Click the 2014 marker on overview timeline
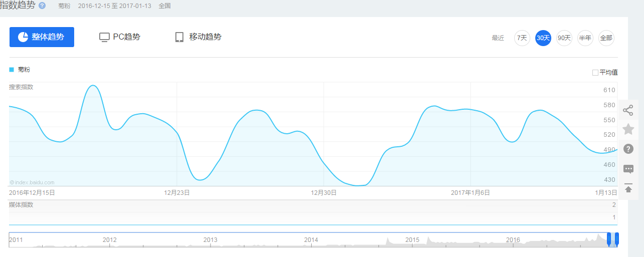The height and width of the screenshot is (257, 644). [311, 240]
